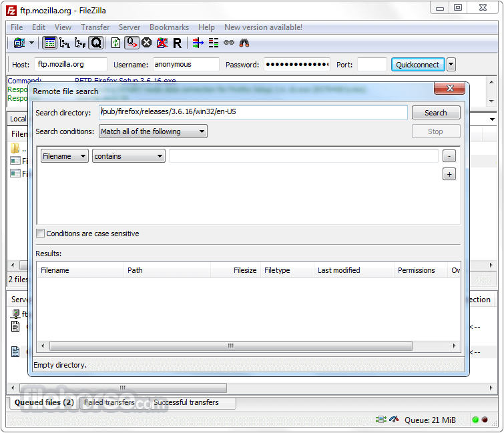Screen dimensions: 504x433
Task: Toggle directory comparison icon
Action: [214, 43]
